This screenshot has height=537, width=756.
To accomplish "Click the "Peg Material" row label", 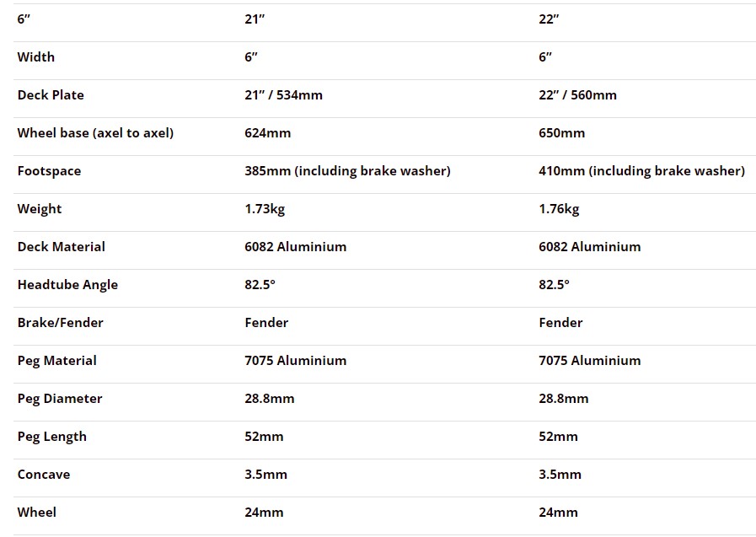I will 56,361.
